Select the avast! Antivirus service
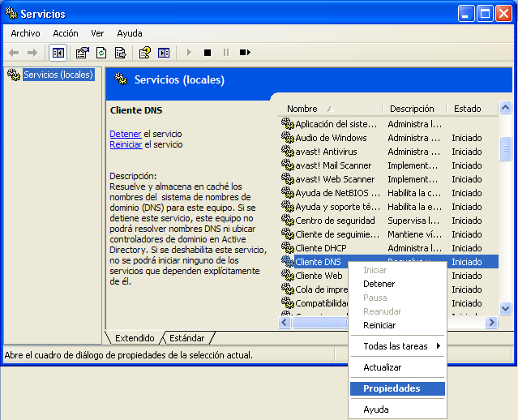The width and height of the screenshot is (518, 420). (x=389, y=152)
